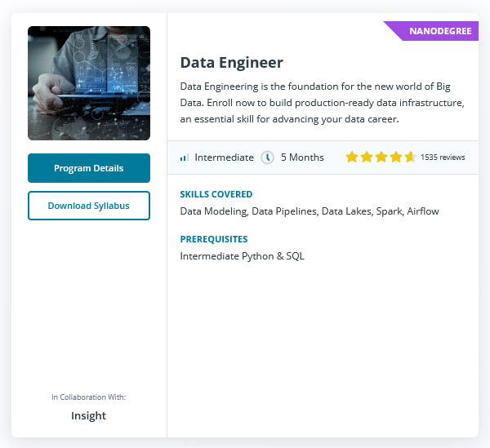Click the Data Engineer title
The width and height of the screenshot is (490, 448).
232,63
